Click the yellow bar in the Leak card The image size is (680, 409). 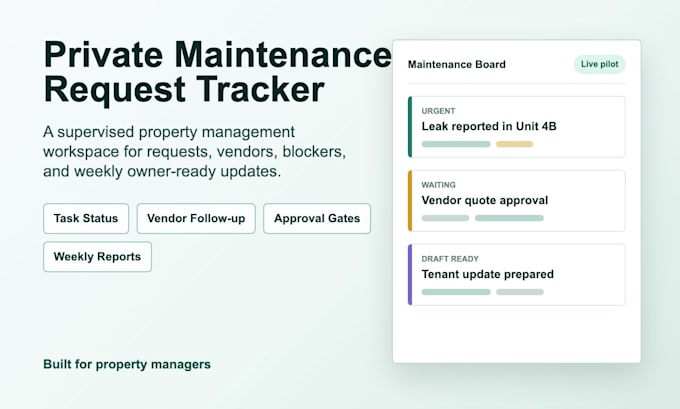click(514, 144)
